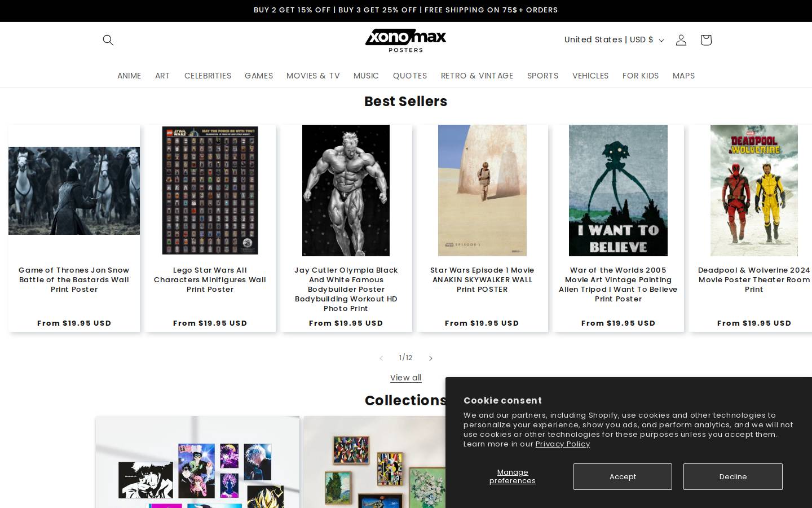This screenshot has height=508, width=812.
Task: Go to next Best Sellers slide
Action: coord(431,358)
